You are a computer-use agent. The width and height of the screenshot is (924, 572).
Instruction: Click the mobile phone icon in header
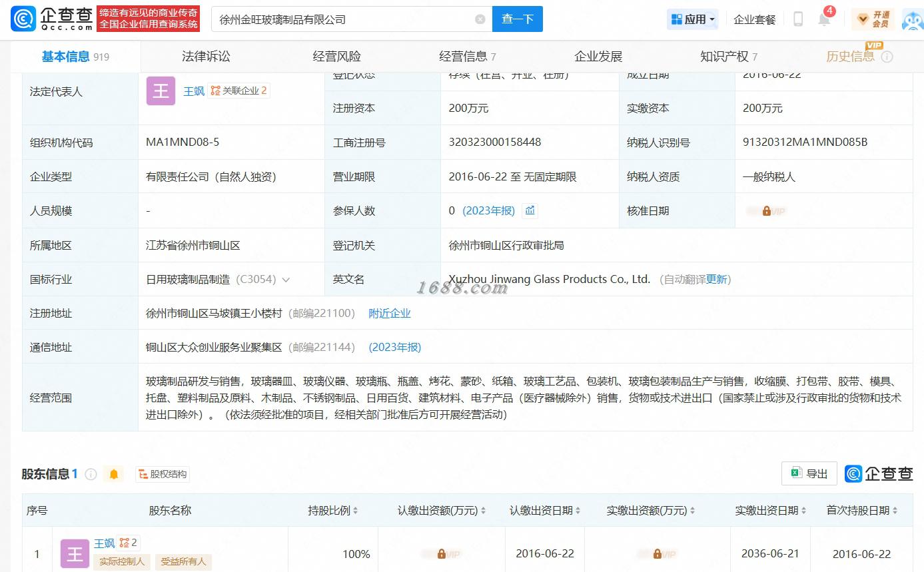point(798,19)
